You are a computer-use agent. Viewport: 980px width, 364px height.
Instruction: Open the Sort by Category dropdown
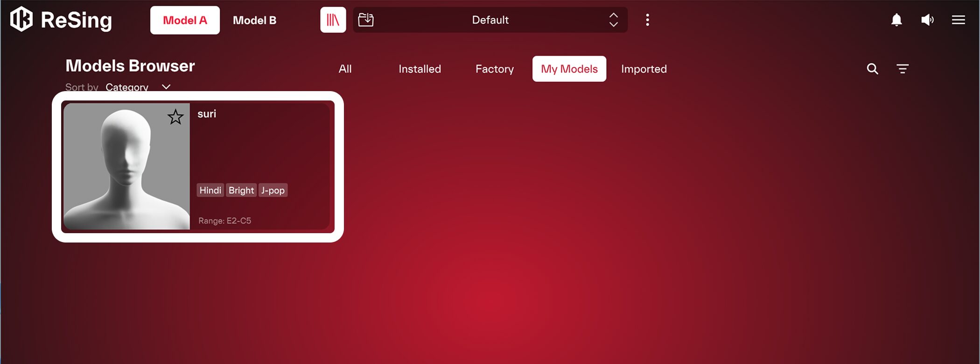point(138,87)
